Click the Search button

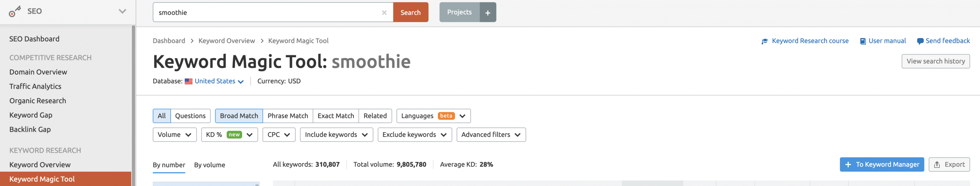pos(411,12)
